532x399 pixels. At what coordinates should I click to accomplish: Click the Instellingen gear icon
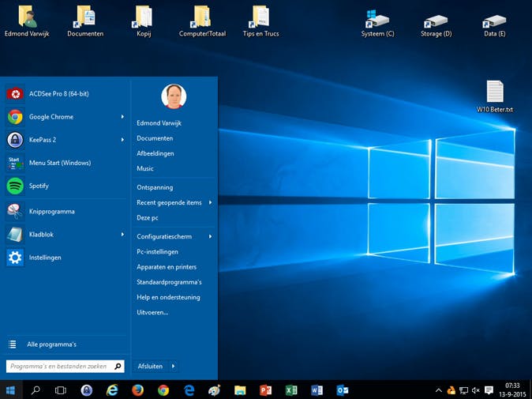[15, 258]
